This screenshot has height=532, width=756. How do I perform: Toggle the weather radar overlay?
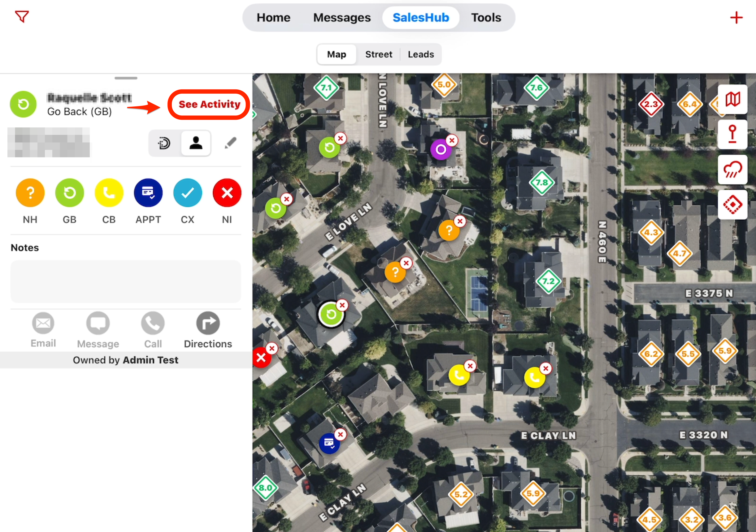[732, 170]
